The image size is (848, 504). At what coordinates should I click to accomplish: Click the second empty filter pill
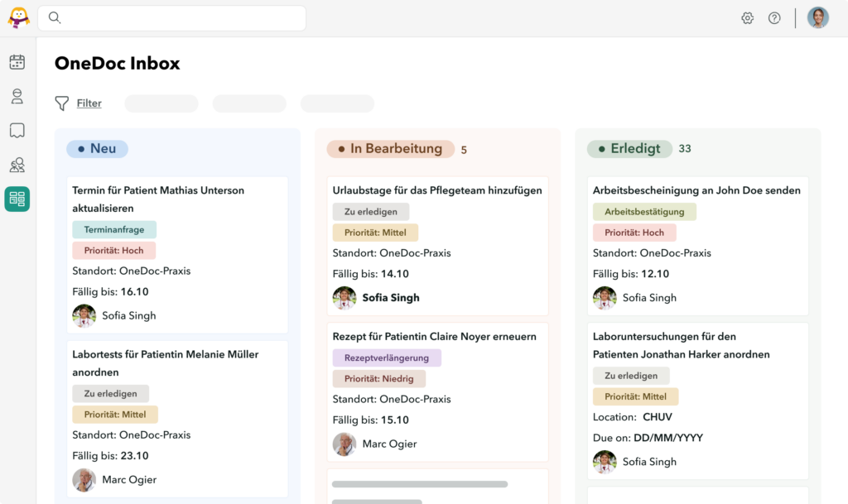[x=249, y=103]
